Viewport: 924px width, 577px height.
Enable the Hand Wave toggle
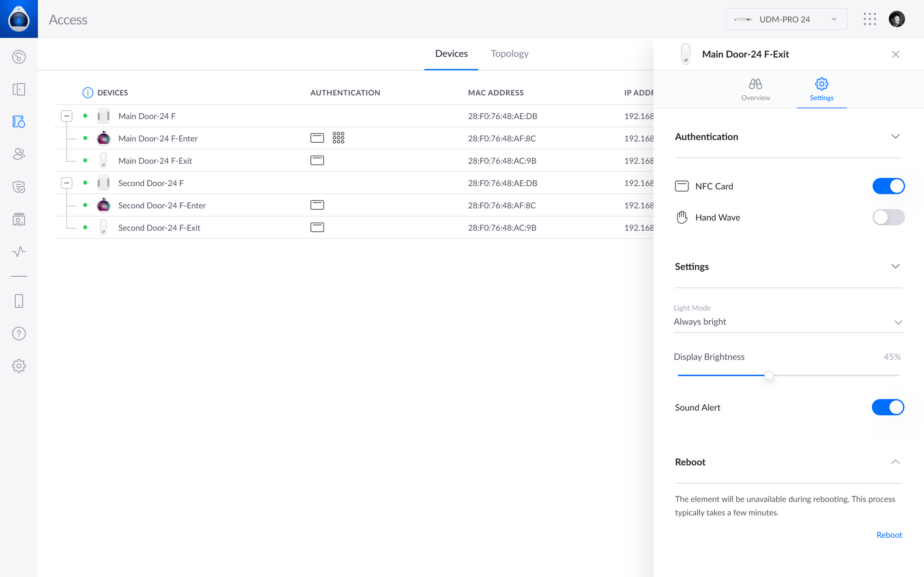888,217
